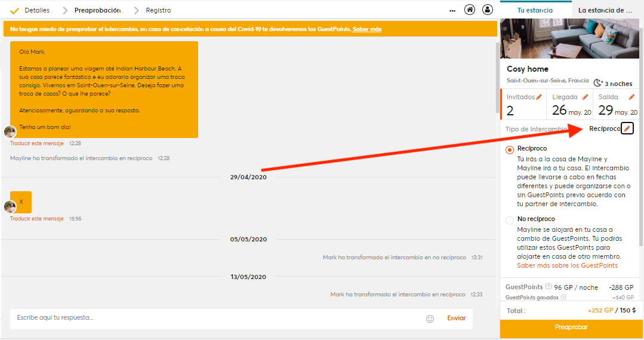This screenshot has width=644, height=340.
Task: Edit the Llegada arrival date pencil
Action: (x=586, y=97)
